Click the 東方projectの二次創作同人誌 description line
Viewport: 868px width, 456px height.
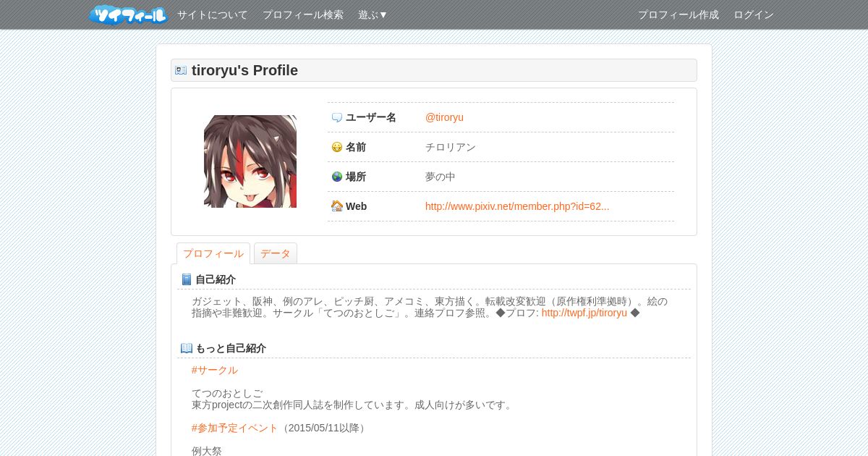(353, 405)
